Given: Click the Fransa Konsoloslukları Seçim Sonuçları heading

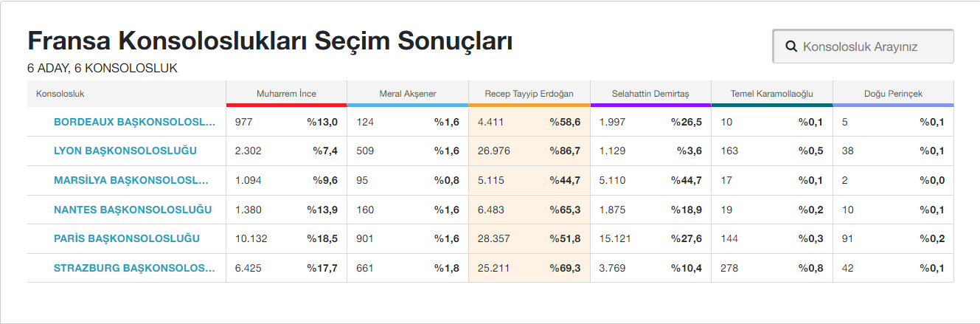Looking at the screenshot, I should point(270,41).
